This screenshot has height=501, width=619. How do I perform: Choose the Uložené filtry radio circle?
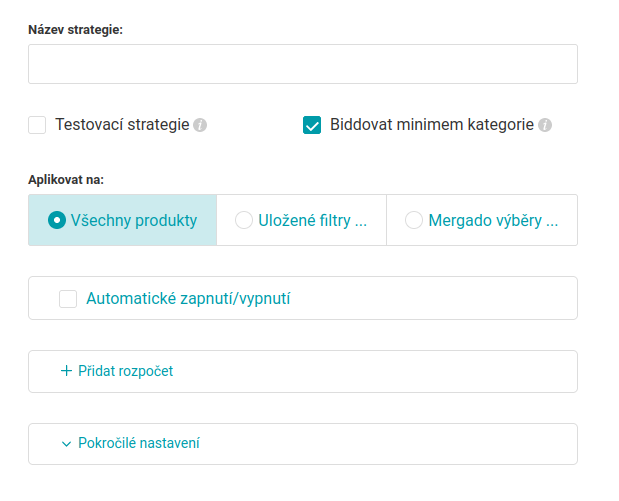point(243,221)
